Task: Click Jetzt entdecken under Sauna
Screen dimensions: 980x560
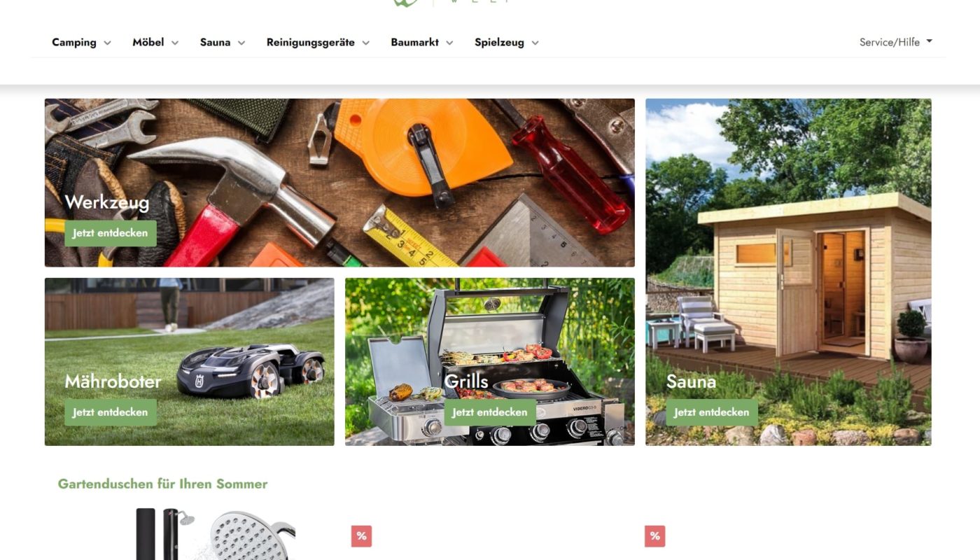Action: point(712,412)
